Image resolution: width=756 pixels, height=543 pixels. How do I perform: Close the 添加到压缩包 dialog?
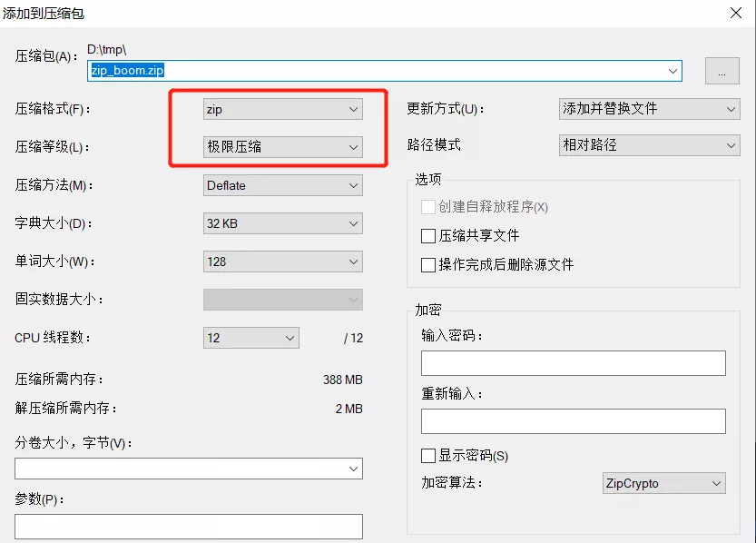tap(736, 13)
